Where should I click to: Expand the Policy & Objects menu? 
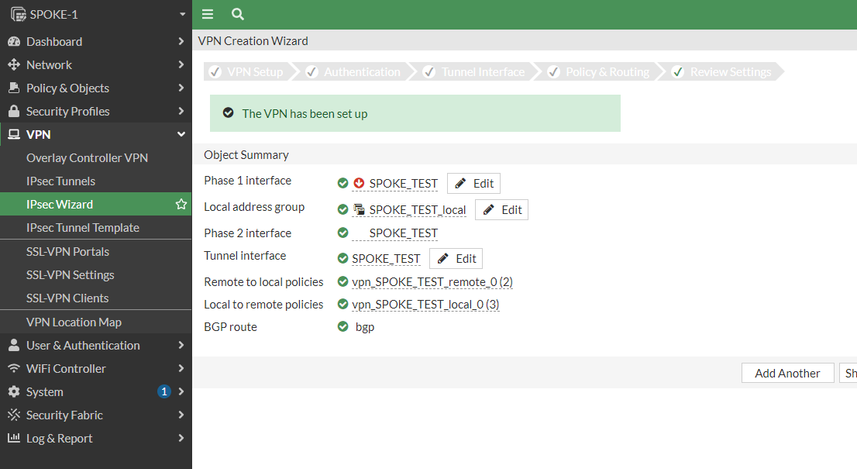tap(181, 88)
